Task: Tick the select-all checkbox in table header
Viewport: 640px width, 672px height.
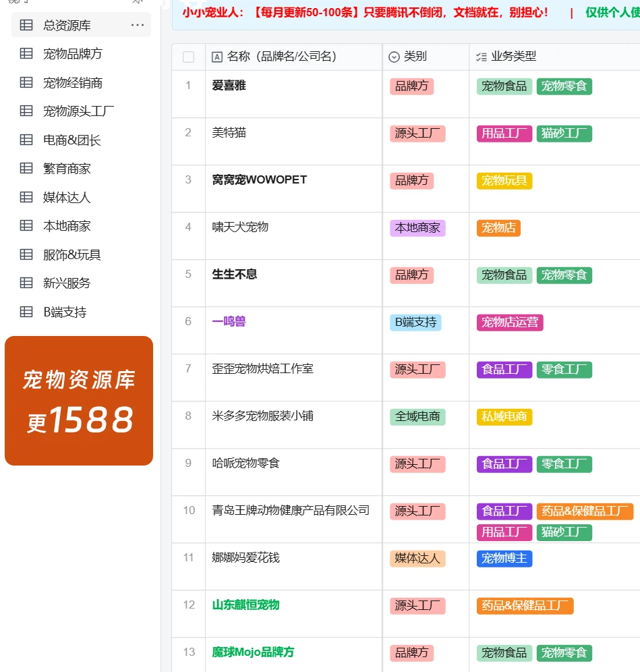Action: coord(188,57)
